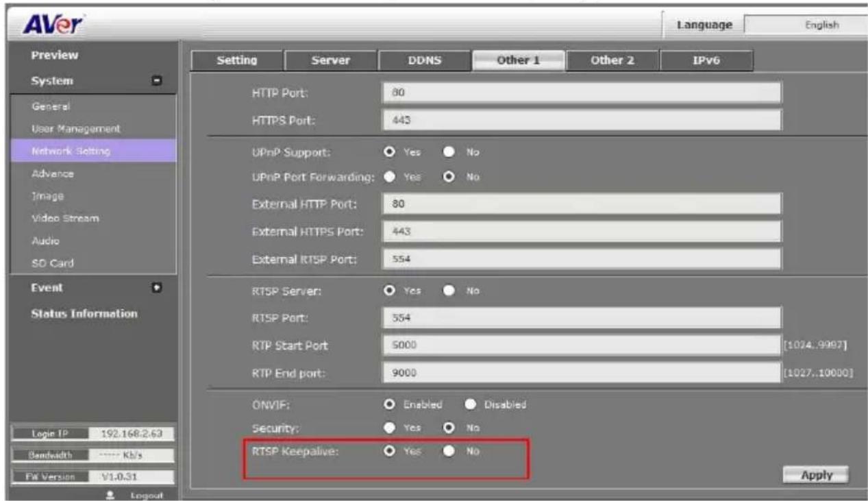Select No for RTSP Keepalive
868x501 pixels.
[x=449, y=451]
